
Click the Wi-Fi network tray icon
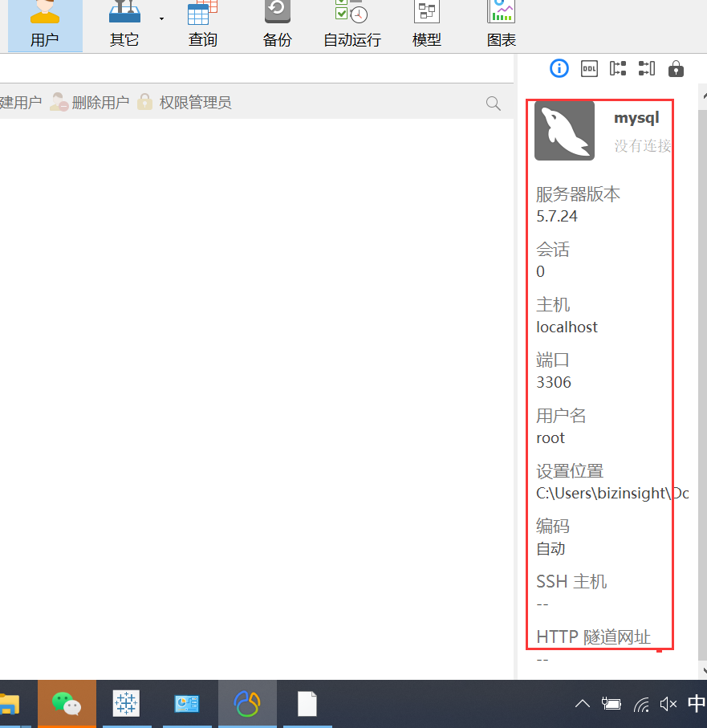click(641, 704)
